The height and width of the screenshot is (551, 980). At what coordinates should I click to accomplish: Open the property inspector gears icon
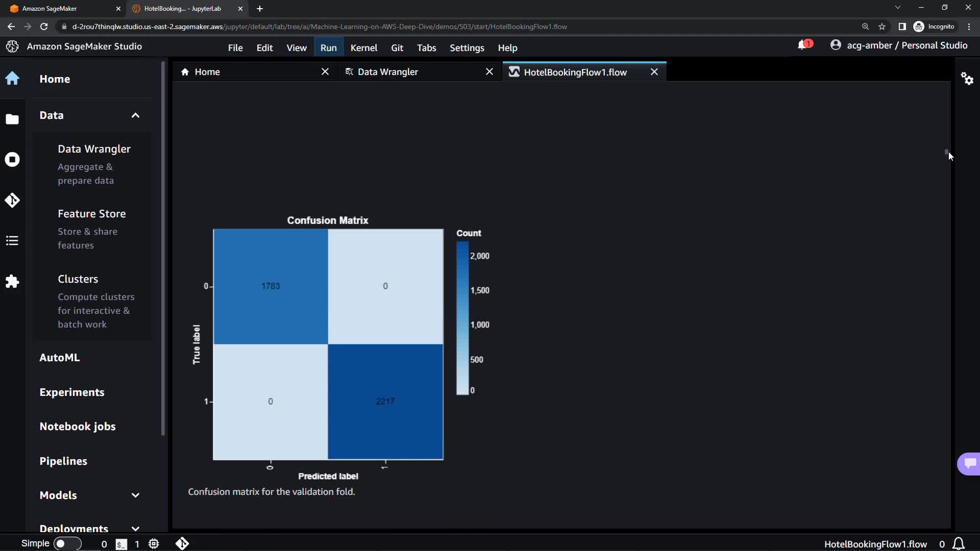(x=967, y=79)
